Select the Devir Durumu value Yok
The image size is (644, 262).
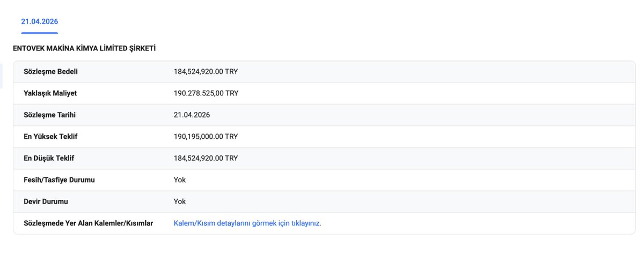pyautogui.click(x=180, y=201)
